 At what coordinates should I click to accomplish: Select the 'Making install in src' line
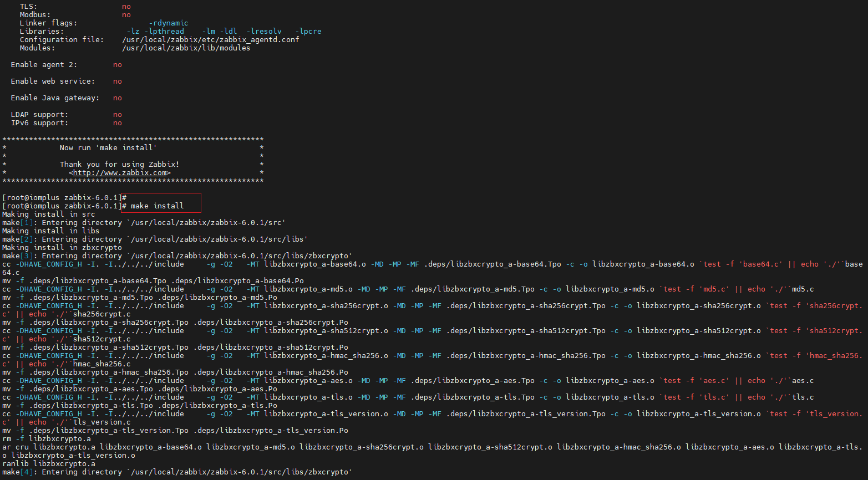point(49,215)
